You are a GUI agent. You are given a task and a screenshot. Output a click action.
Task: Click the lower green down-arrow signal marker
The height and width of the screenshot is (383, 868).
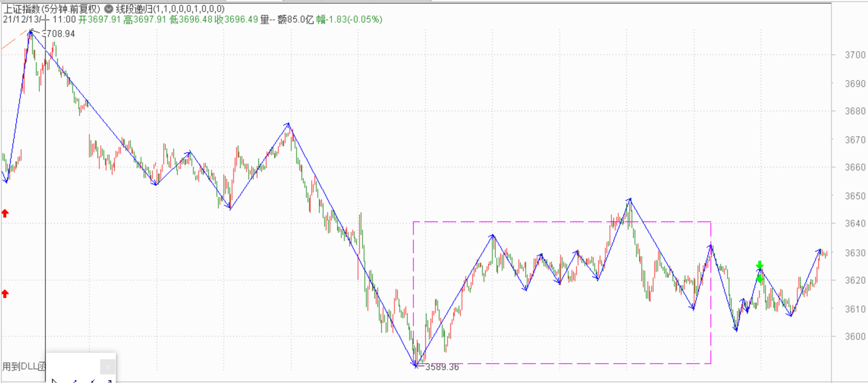759,278
